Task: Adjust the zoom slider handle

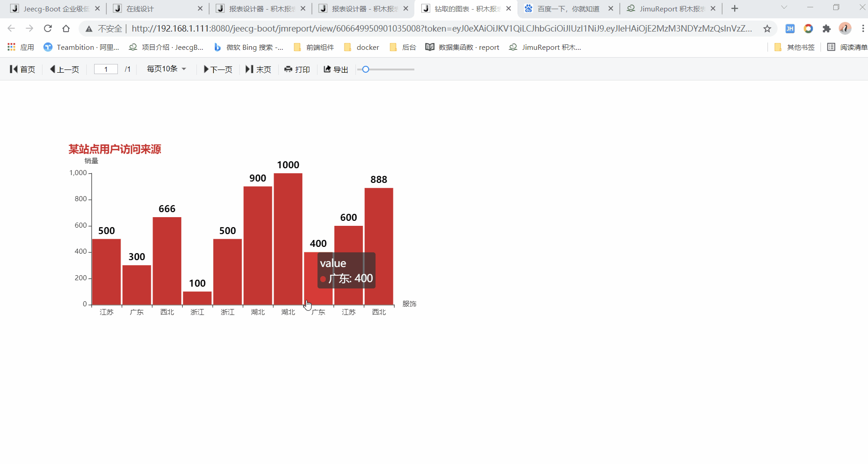Action: (x=365, y=69)
